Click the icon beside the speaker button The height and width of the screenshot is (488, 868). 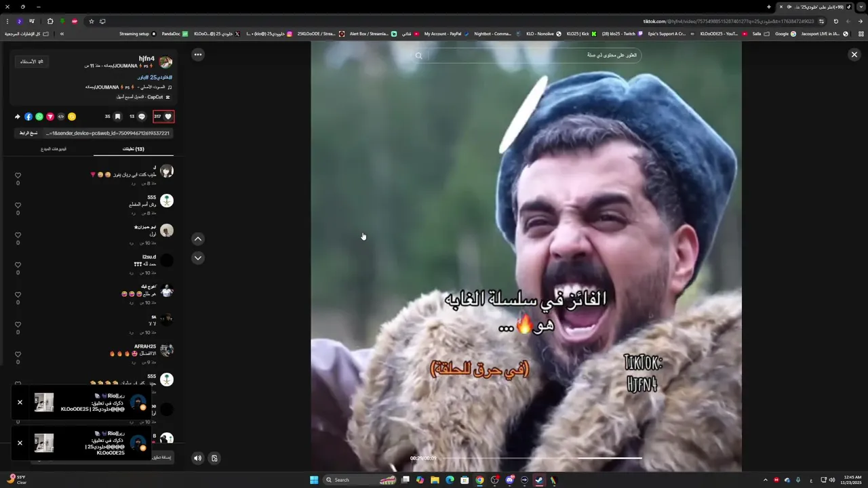214,458
